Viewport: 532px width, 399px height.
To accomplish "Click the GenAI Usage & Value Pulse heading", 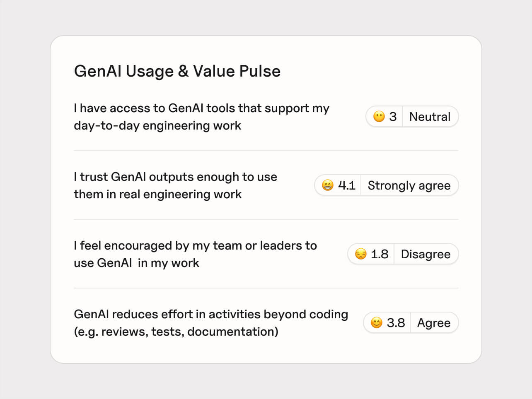I will (177, 71).
